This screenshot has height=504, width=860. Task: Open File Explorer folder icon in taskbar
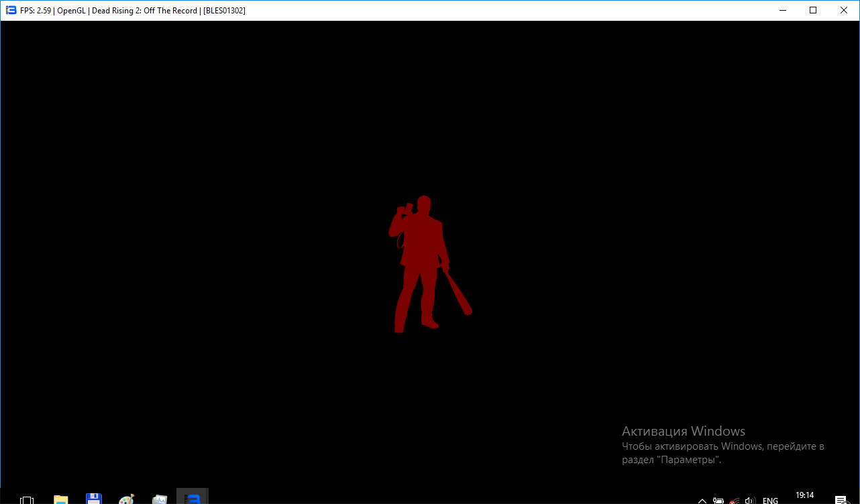click(x=61, y=499)
